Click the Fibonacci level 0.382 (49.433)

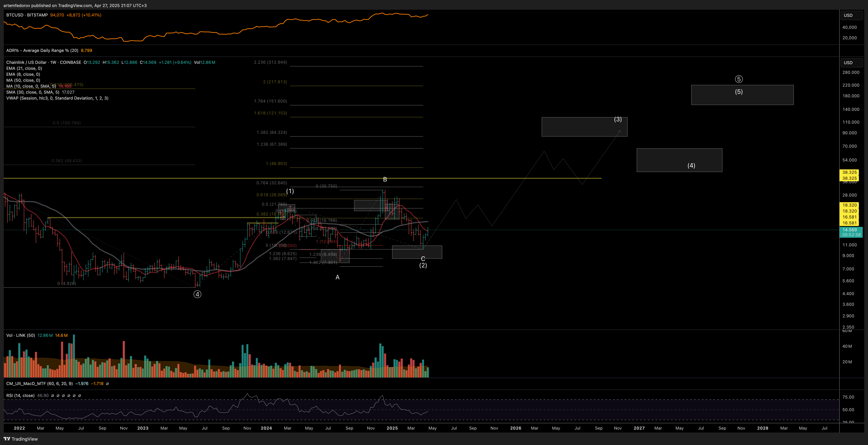pyautogui.click(x=67, y=161)
